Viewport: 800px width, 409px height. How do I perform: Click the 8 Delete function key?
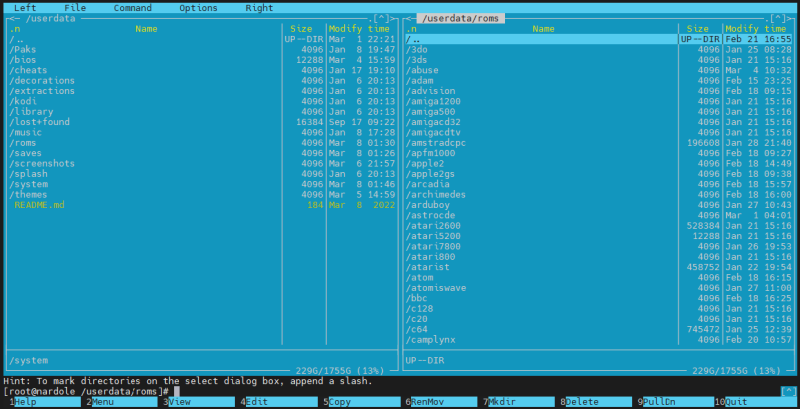[598, 402]
